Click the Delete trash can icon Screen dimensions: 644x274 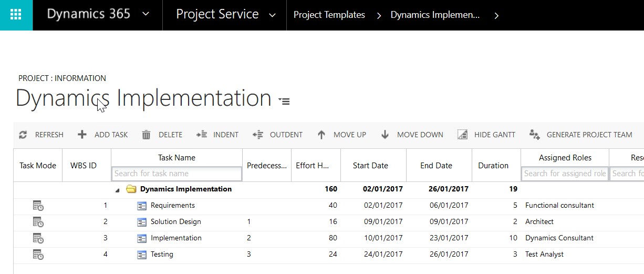click(x=146, y=135)
